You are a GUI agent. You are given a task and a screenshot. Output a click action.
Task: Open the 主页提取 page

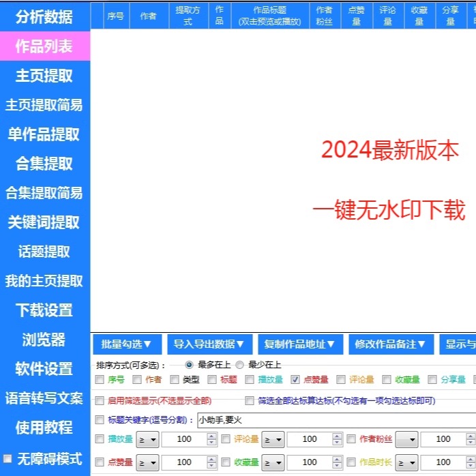point(44,76)
